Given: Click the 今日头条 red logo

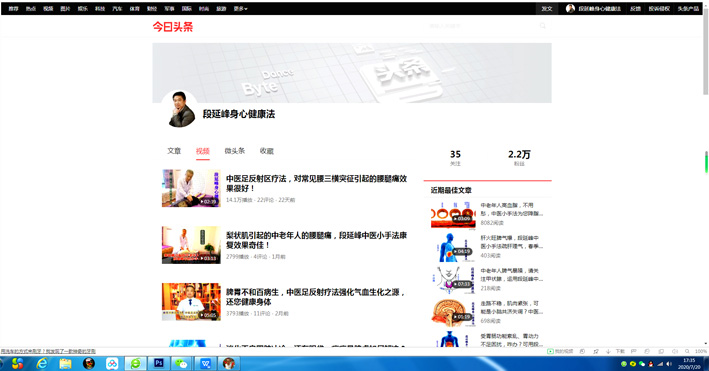Looking at the screenshot, I should 173,27.
